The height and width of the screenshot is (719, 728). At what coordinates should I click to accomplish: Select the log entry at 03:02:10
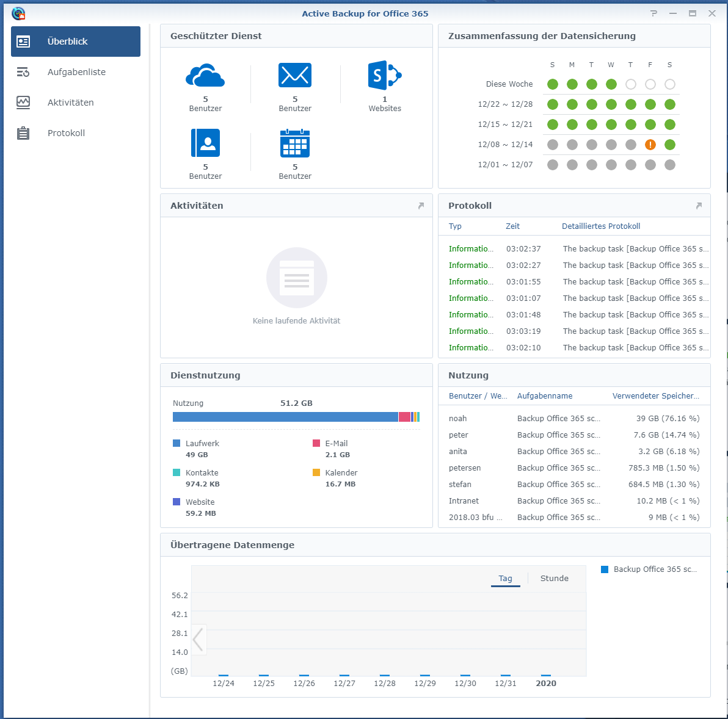[x=574, y=348]
